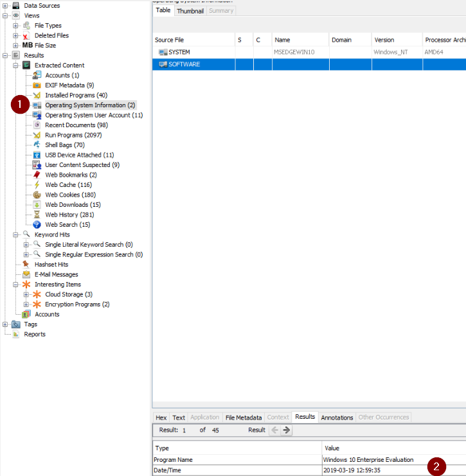Viewport: 466px width, 476px height.
Task: Click the EXIF Metadata icon
Action: pos(37,85)
